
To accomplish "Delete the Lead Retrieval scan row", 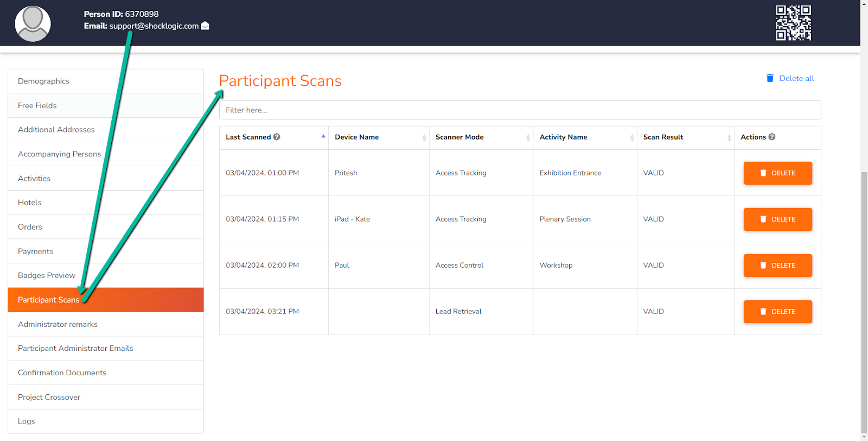I will [x=777, y=312].
